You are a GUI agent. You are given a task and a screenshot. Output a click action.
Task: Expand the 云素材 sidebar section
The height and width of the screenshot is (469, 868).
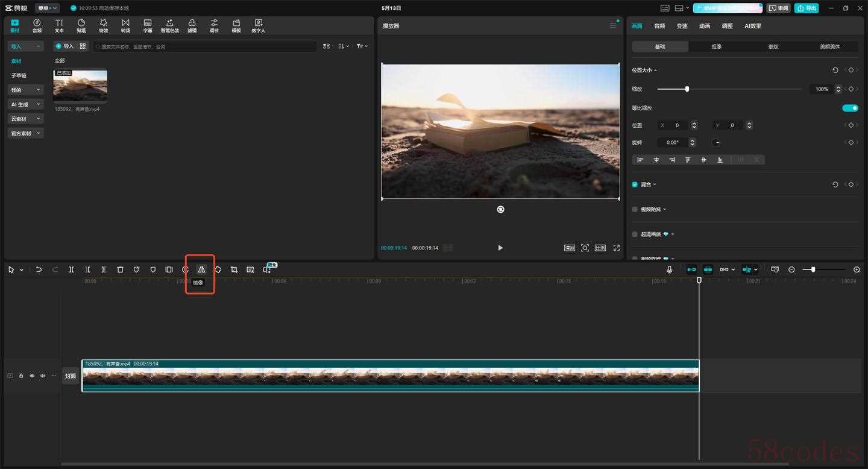pos(25,119)
